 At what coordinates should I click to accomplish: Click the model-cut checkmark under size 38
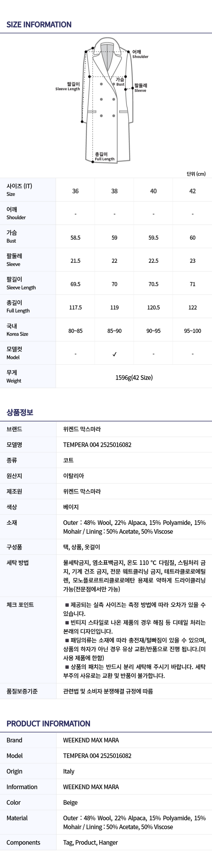114,354
